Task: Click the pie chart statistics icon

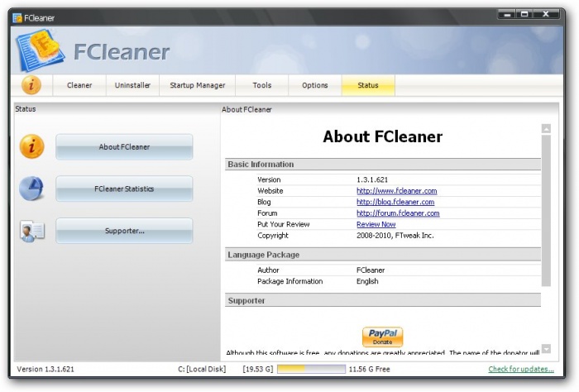Action: (x=31, y=189)
